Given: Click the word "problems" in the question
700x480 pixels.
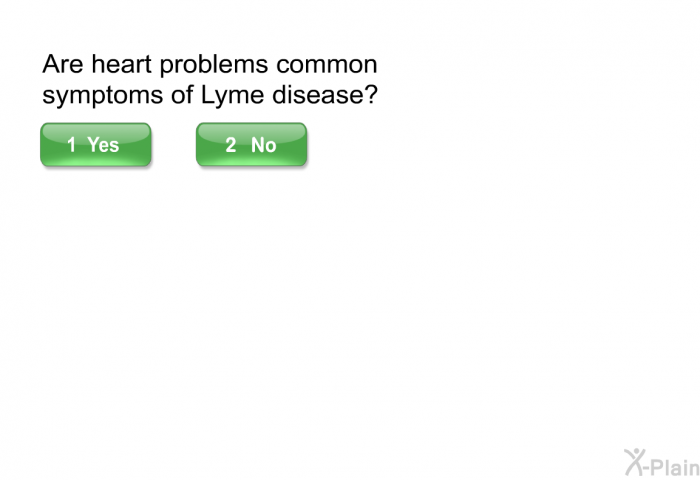Looking at the screenshot, I should tap(214, 65).
